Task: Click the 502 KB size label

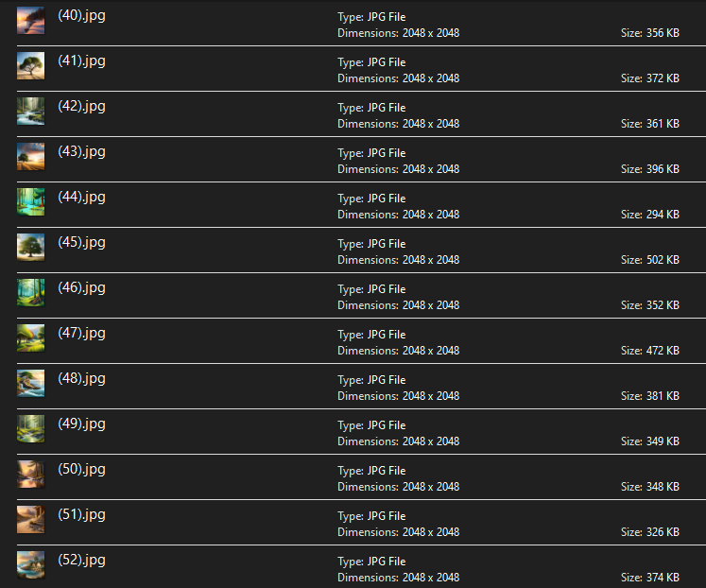Action: [x=649, y=260]
